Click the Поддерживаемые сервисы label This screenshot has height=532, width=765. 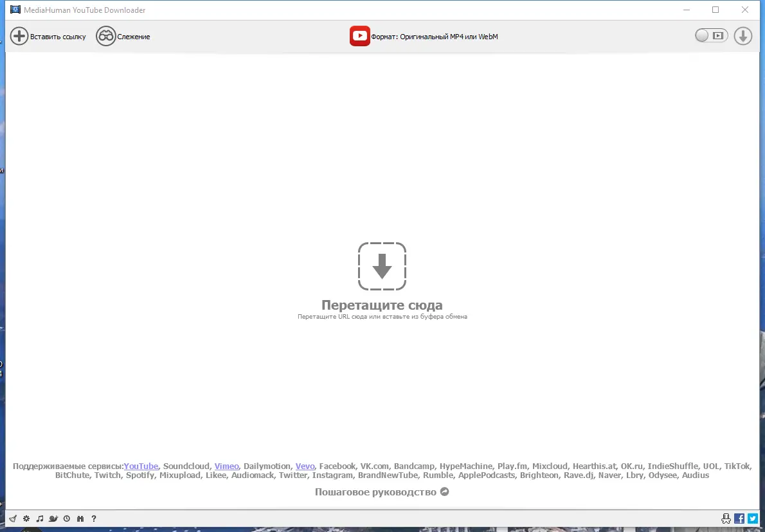pos(67,466)
